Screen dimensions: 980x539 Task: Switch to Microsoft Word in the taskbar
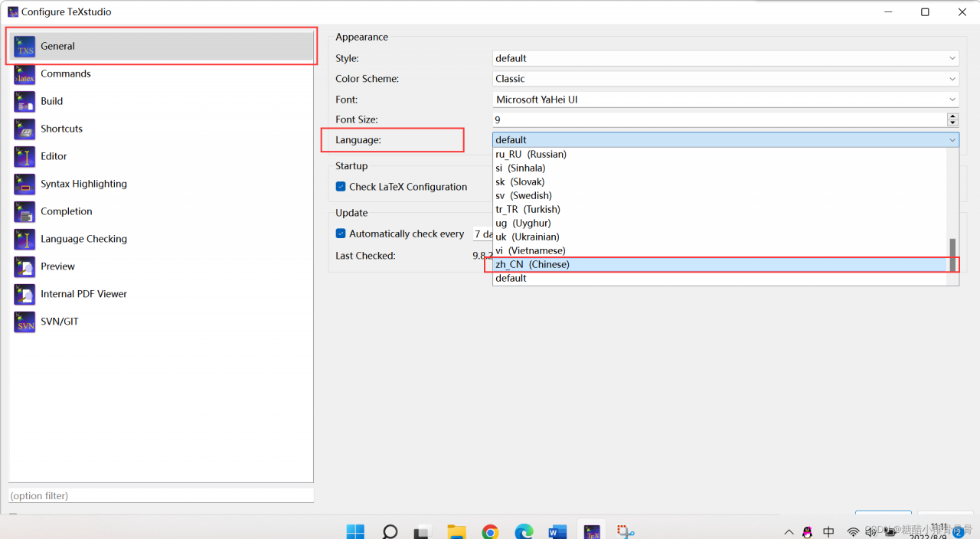[557, 531]
